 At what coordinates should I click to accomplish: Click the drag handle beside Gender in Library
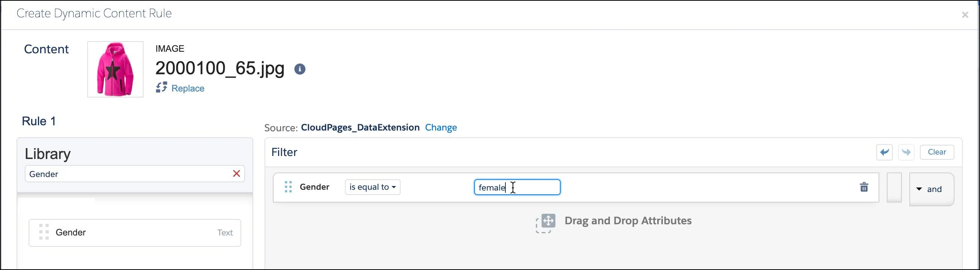point(44,232)
